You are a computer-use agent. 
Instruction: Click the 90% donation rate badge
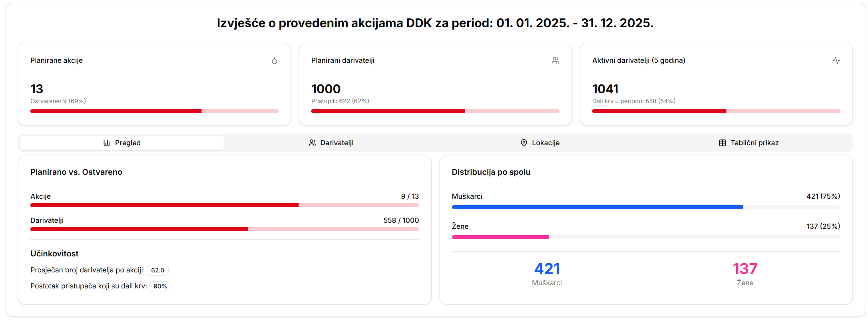[160, 286]
